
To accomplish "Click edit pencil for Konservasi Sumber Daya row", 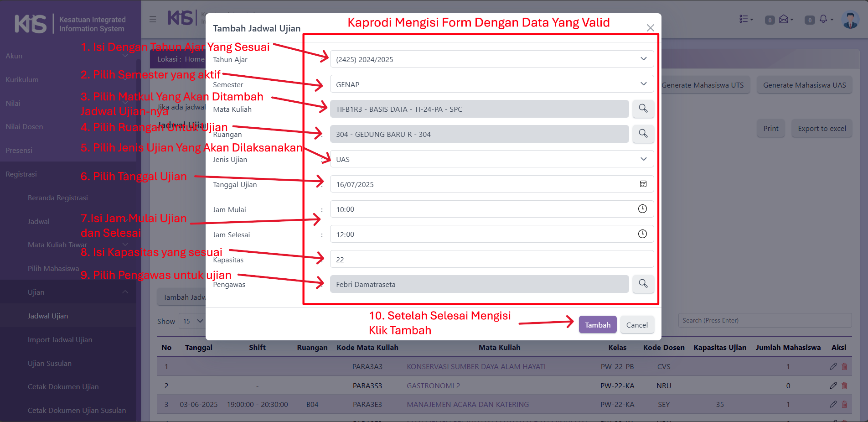I will pos(833,366).
